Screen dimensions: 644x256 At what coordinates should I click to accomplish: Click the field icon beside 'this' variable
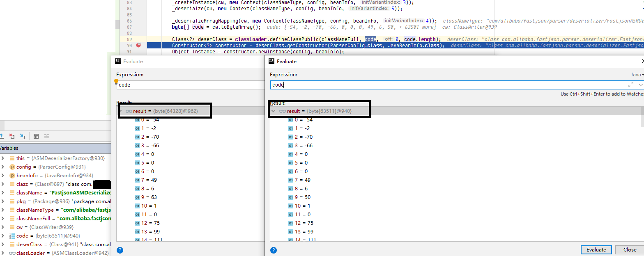[12, 158]
